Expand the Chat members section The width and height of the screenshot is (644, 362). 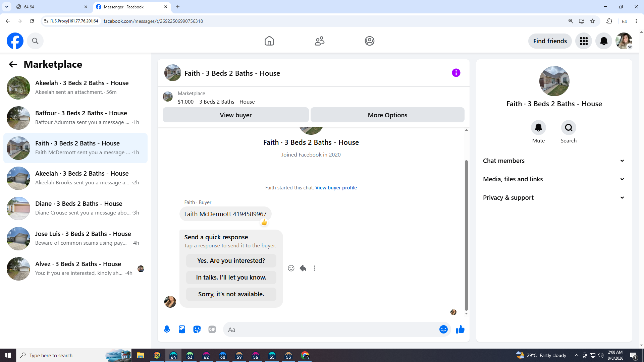tap(554, 161)
